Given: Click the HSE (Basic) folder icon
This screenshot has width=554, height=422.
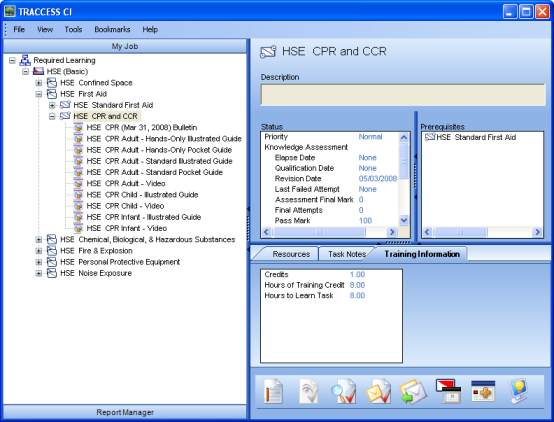Looking at the screenshot, I should pyautogui.click(x=38, y=71).
